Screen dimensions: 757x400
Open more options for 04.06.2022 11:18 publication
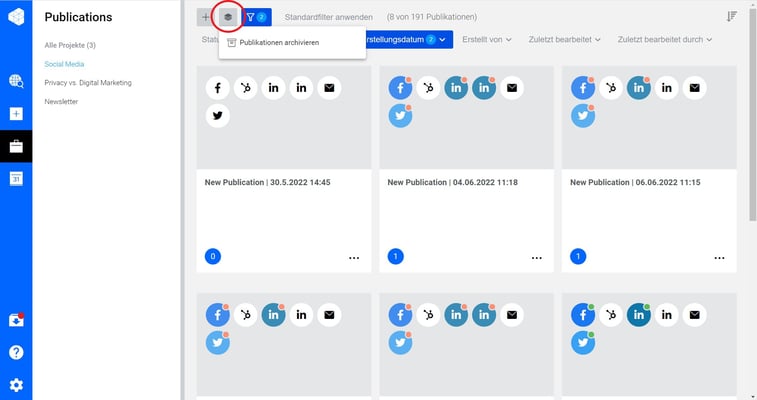pos(536,258)
